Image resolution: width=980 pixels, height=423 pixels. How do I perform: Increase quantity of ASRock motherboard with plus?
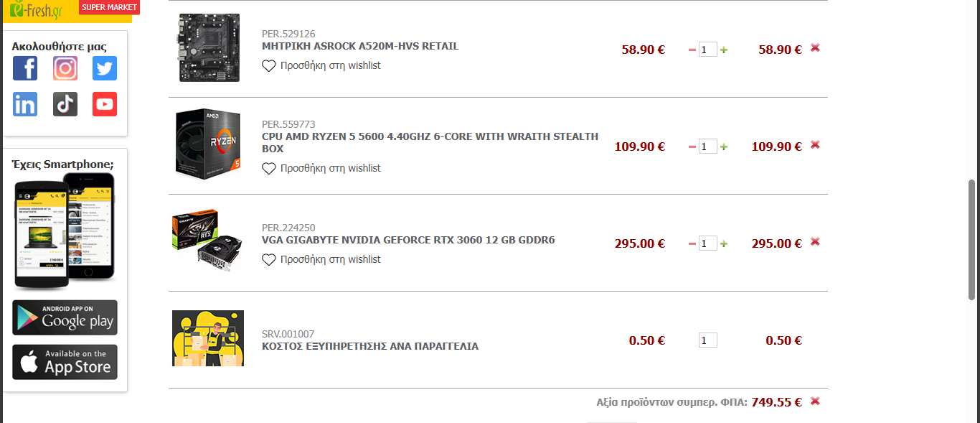tap(724, 50)
